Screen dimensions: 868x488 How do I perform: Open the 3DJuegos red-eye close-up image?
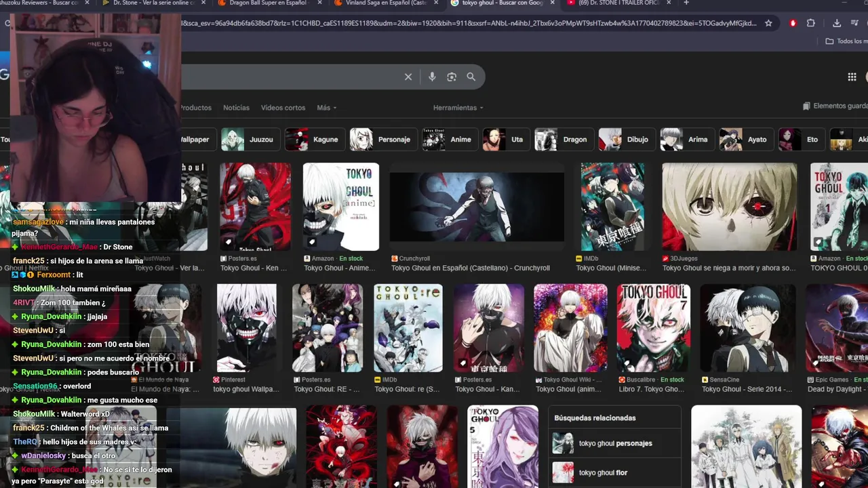coord(730,207)
